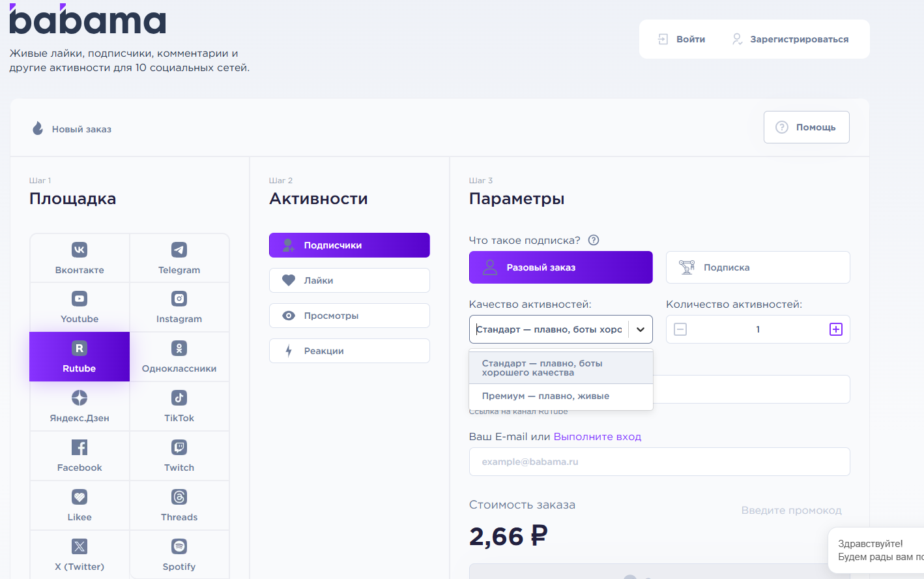
Task: Click the Стоимость заказа label
Action: [x=523, y=505]
